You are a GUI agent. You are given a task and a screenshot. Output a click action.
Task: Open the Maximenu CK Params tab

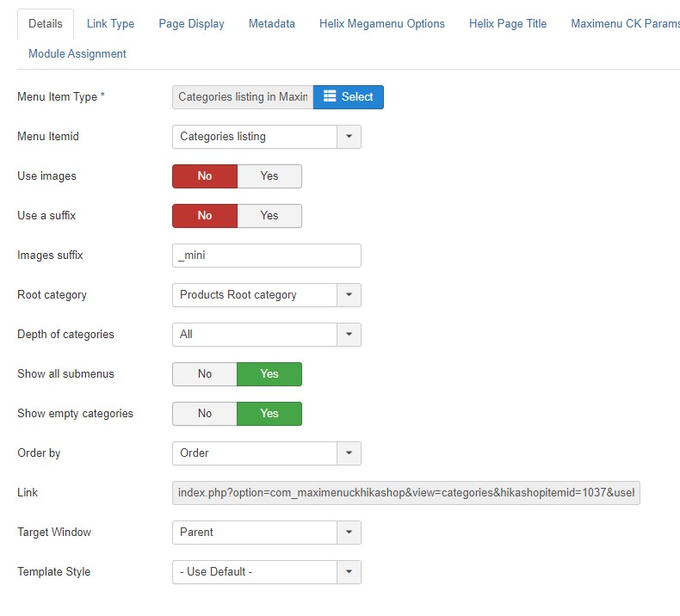click(624, 24)
